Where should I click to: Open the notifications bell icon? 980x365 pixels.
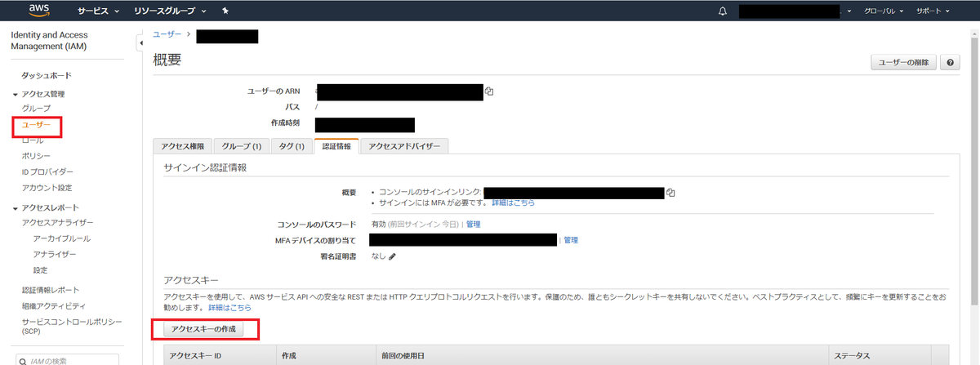click(722, 11)
